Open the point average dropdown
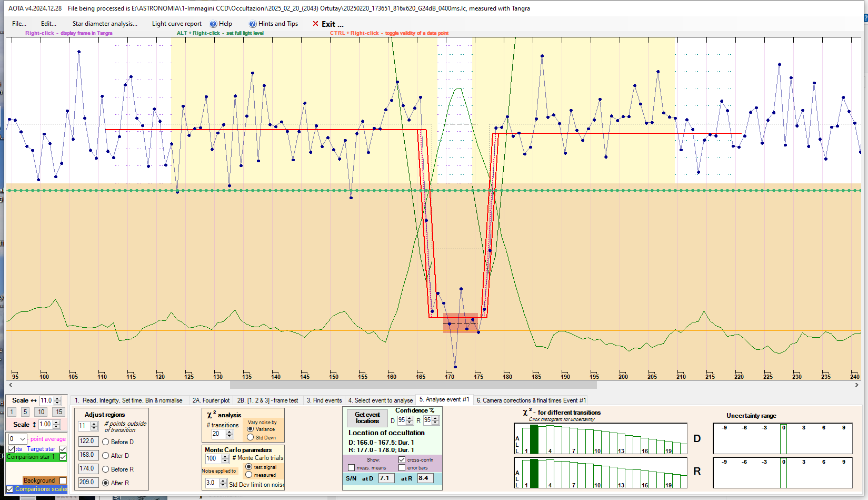Screen dimensions: 868x500 22,439
